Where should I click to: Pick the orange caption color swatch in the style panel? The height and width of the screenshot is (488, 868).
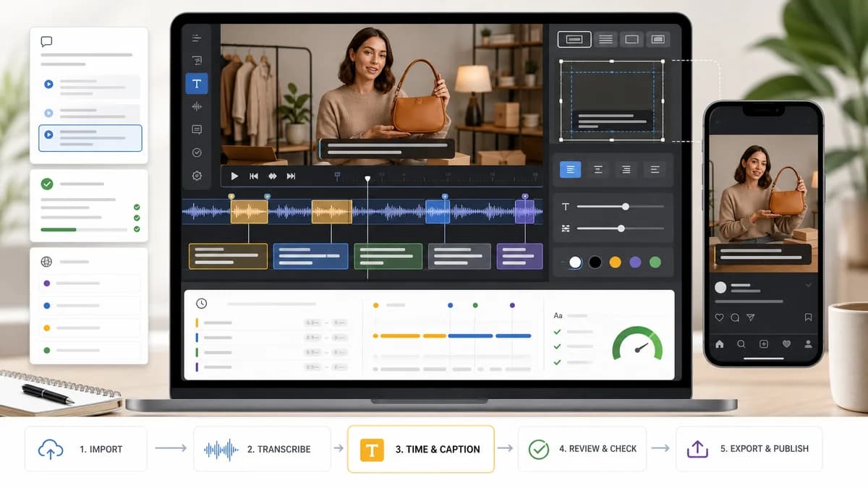(615, 262)
